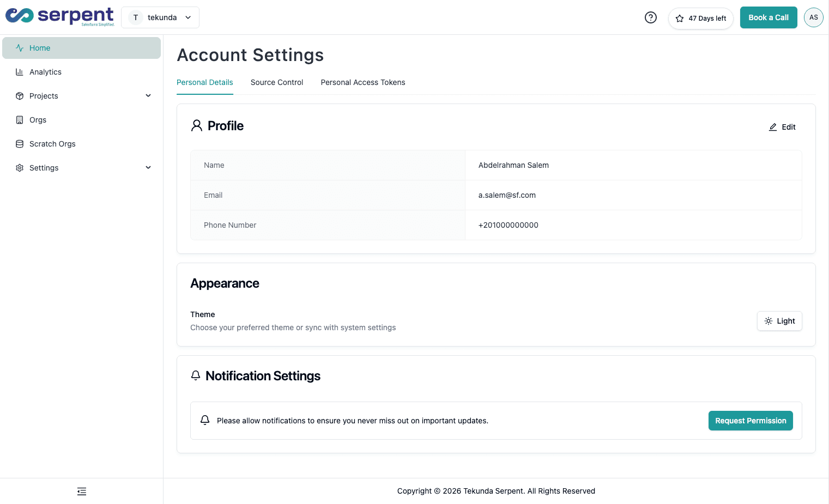The image size is (829, 504).
Task: Switch to the Source Control tab
Action: pyautogui.click(x=276, y=82)
